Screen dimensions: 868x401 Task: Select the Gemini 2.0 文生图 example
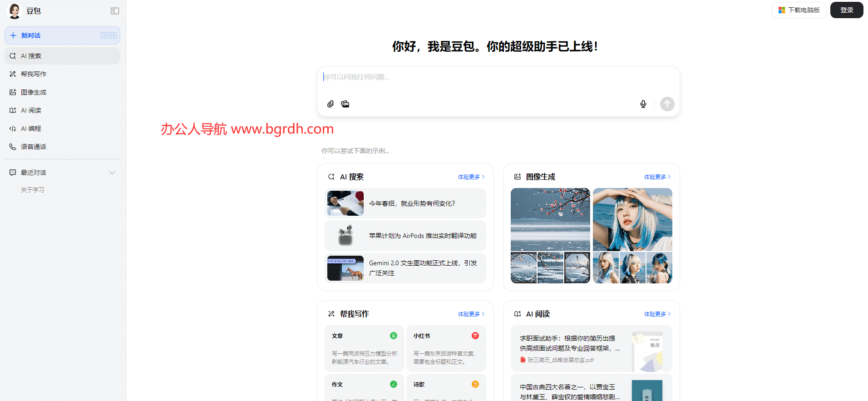405,268
